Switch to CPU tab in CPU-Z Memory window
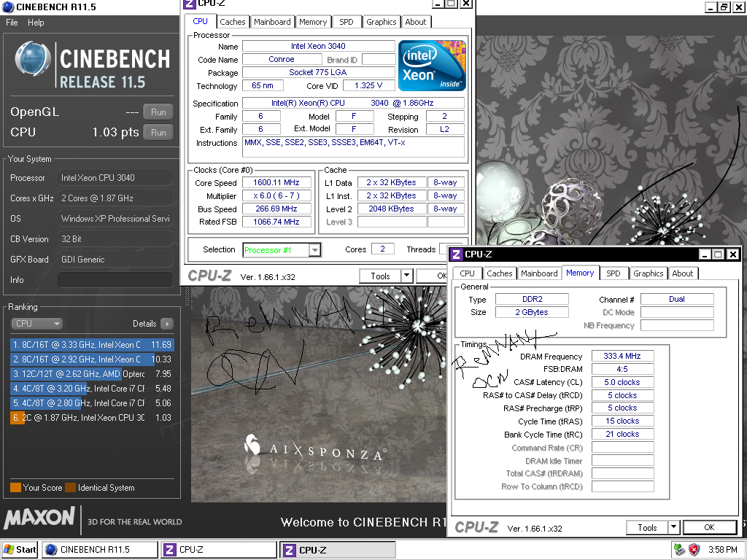Screen dimensions: 747x560 point(467,273)
